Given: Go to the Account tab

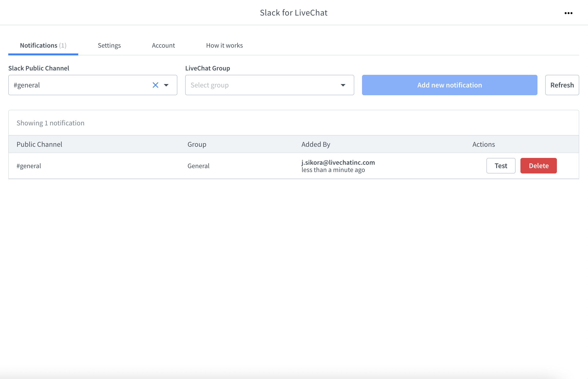Looking at the screenshot, I should pyautogui.click(x=164, y=45).
